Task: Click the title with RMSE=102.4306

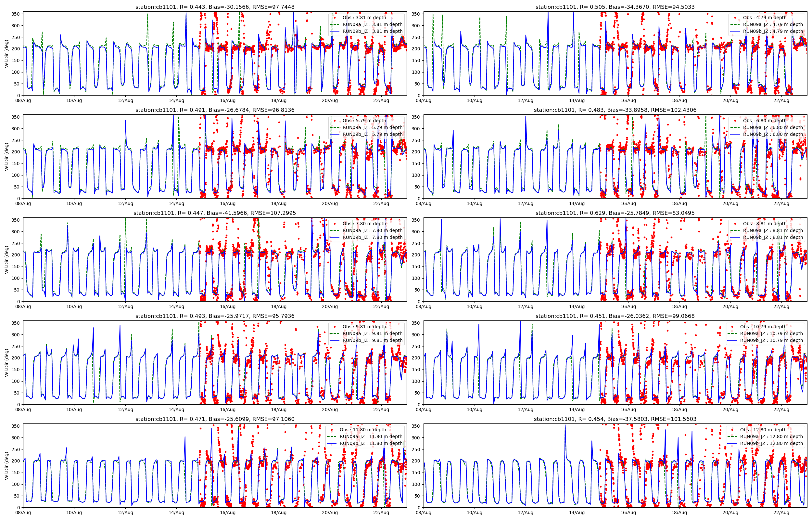Action: click(615, 110)
